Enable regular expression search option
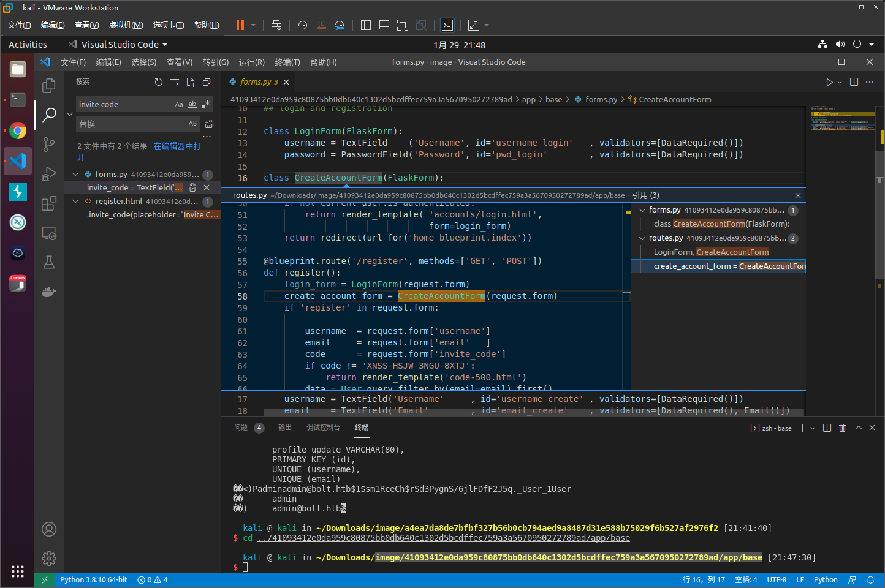885x588 pixels. [x=206, y=105]
